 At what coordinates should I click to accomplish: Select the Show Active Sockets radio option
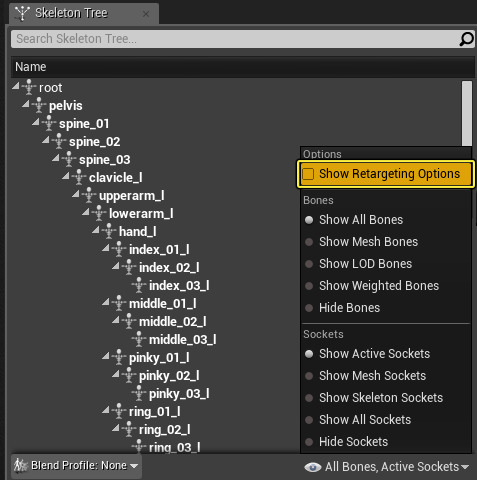point(309,354)
